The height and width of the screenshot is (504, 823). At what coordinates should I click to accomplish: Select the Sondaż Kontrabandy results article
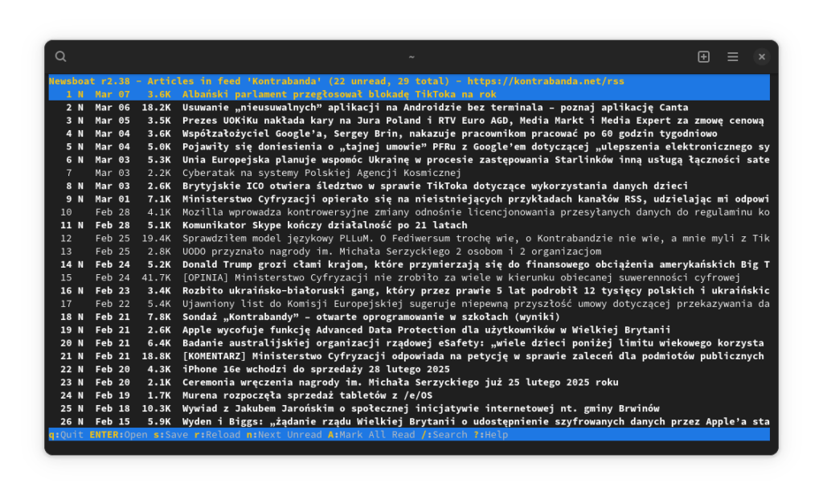pos(409,317)
